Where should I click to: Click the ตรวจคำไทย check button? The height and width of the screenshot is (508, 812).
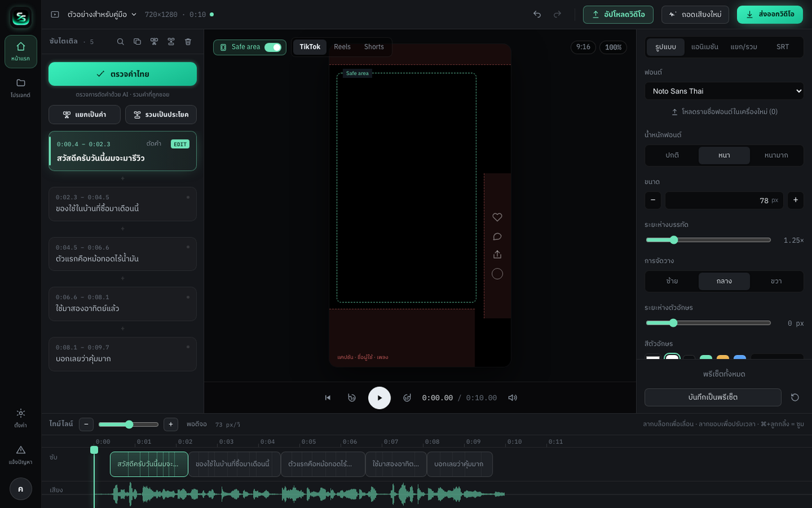click(x=122, y=74)
